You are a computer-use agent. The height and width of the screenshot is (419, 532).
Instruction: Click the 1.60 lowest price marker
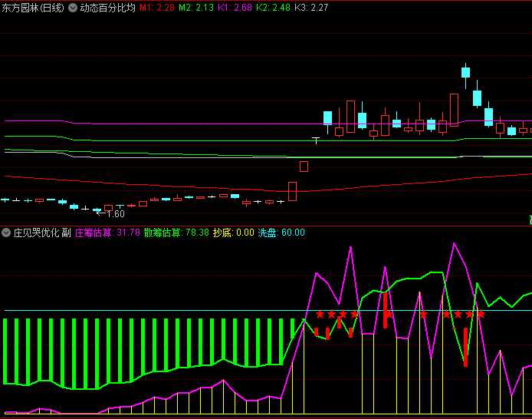[x=113, y=214]
